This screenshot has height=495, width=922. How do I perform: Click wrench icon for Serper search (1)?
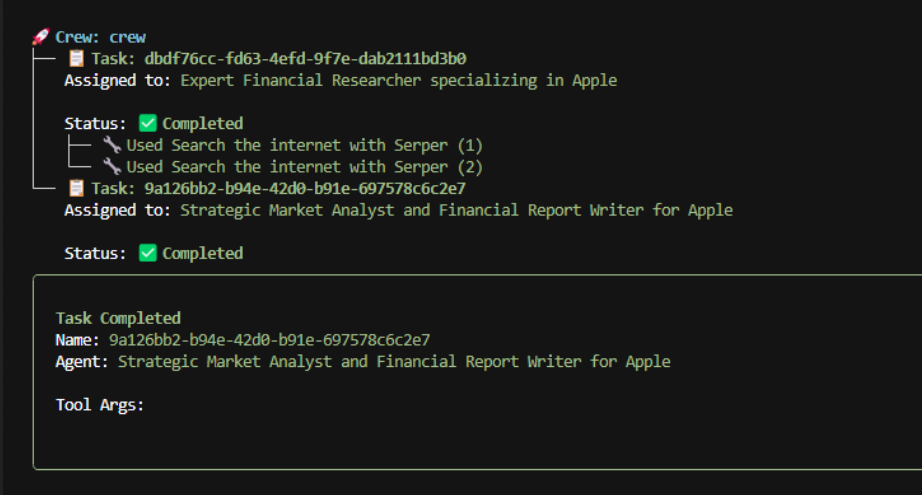tap(112, 145)
